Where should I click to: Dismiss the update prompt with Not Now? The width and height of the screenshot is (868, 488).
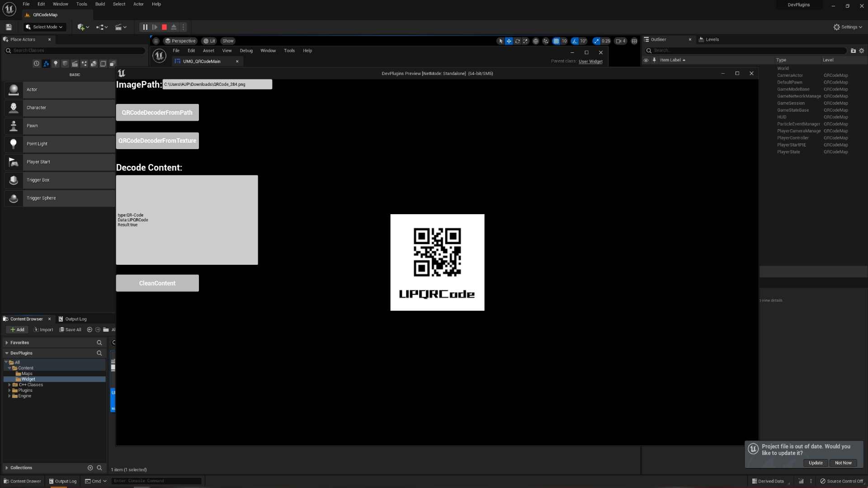(x=843, y=463)
